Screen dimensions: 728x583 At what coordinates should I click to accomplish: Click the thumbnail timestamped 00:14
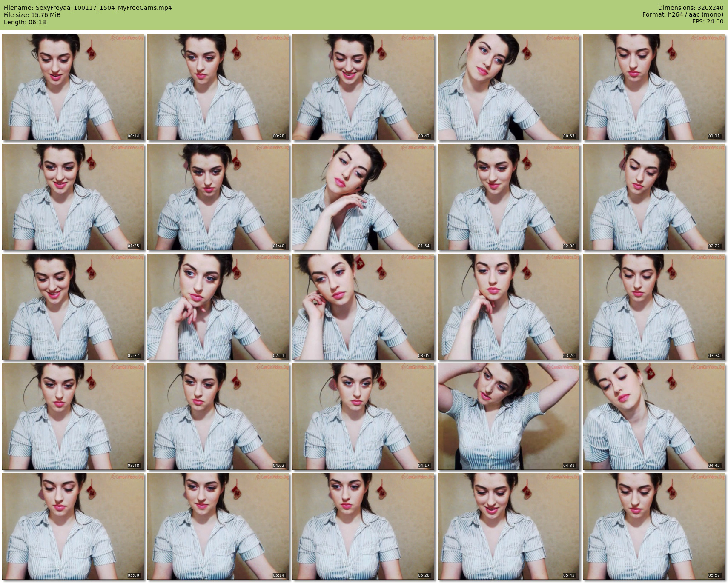73,87
